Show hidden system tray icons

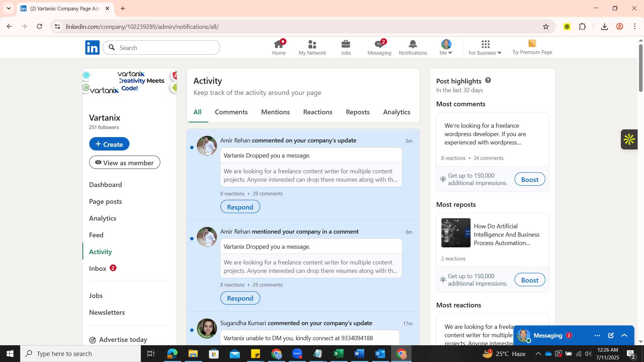pos(538,354)
